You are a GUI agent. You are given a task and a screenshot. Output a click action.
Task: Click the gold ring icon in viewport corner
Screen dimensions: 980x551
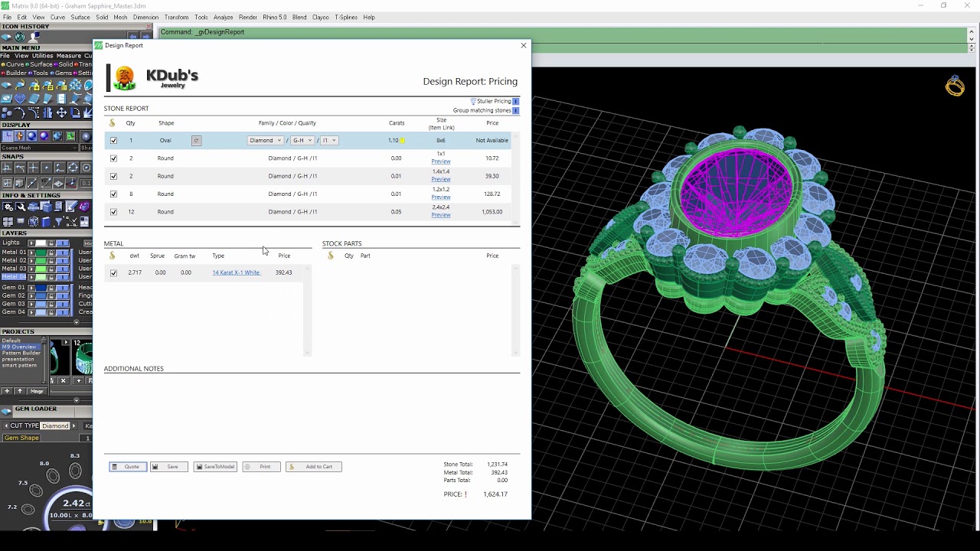click(x=955, y=86)
